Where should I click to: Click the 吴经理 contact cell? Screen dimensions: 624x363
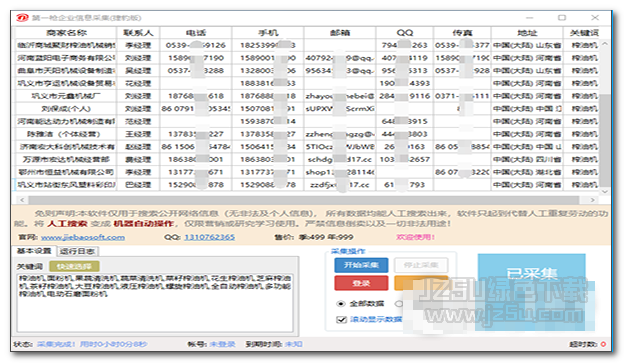(138, 70)
